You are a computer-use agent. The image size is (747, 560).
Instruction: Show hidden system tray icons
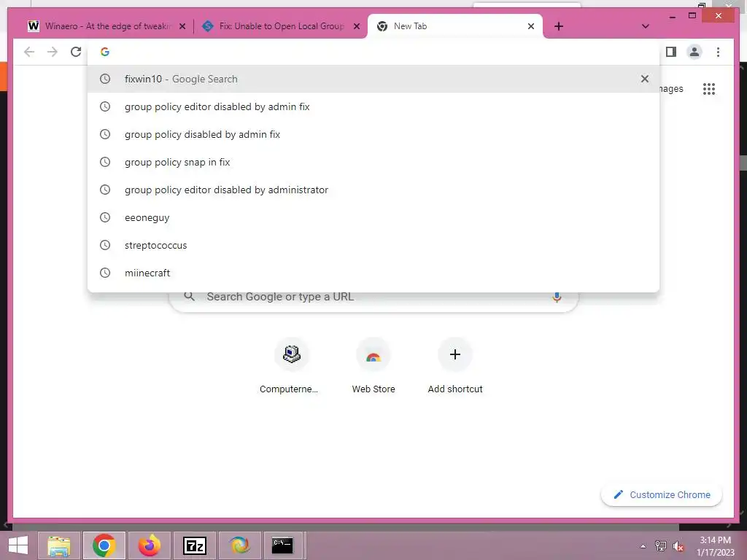tap(643, 546)
